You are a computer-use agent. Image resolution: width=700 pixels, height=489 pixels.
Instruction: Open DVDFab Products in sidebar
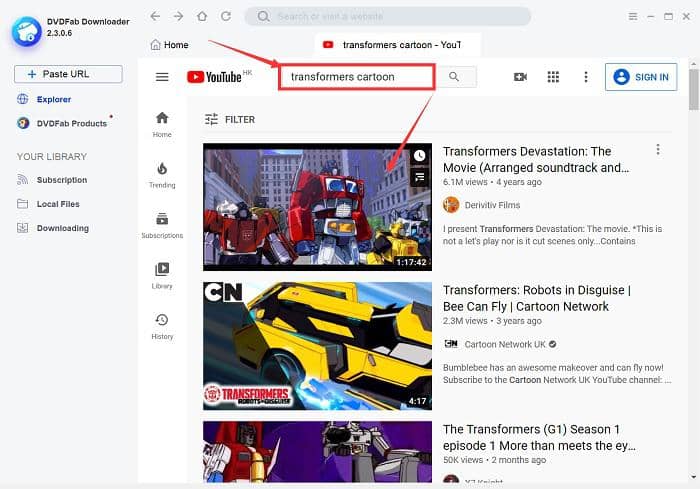pyautogui.click(x=62, y=123)
